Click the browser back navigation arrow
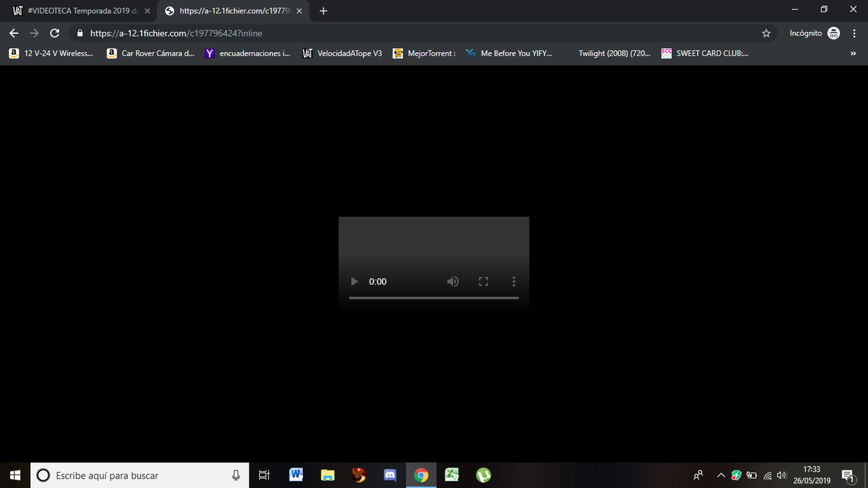The image size is (868, 488). 14,33
